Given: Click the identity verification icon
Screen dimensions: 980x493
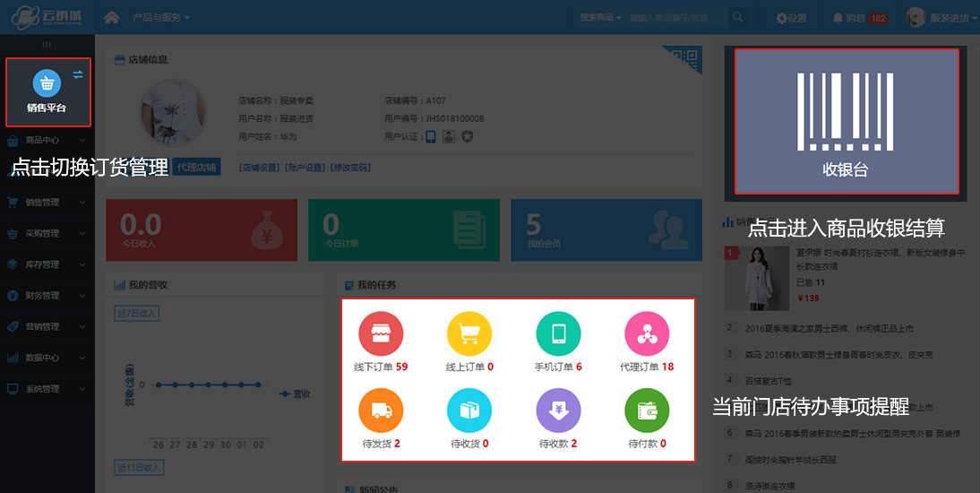Looking at the screenshot, I should pos(449,136).
